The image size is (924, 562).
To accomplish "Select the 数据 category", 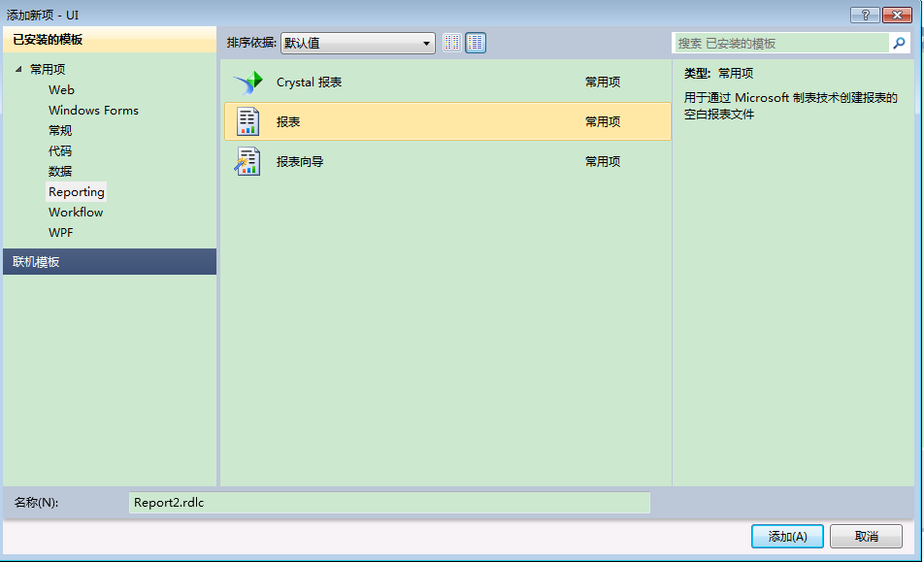I will [60, 172].
